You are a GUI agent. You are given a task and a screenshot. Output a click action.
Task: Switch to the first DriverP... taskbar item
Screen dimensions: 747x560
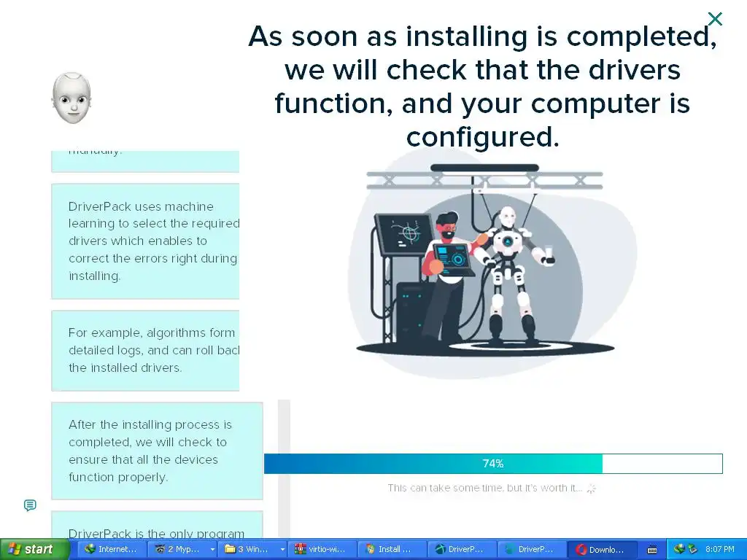point(461,550)
